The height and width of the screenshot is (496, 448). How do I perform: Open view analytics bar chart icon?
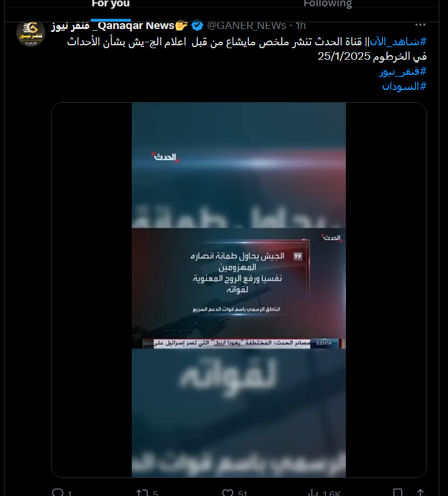click(313, 492)
